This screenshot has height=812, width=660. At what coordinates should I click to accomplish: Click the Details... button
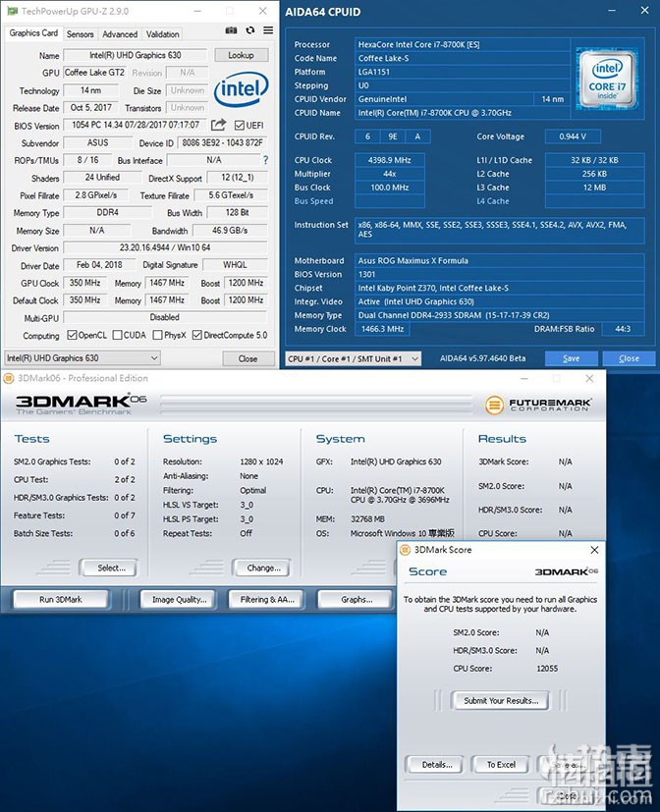coord(436,764)
